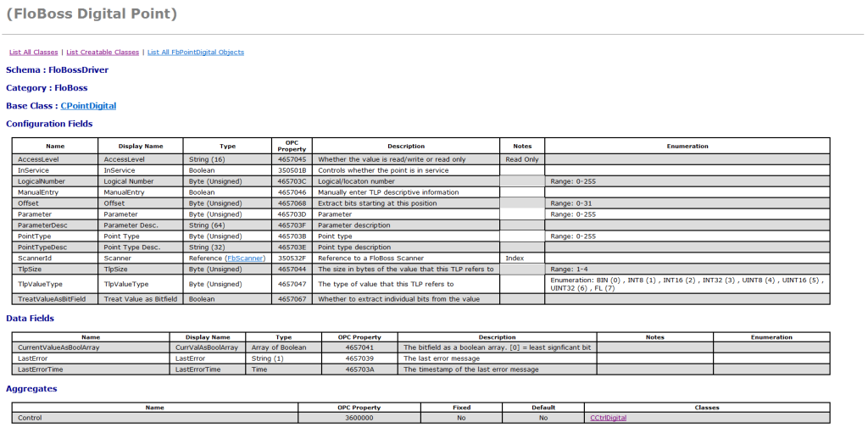
Task: Open the List All Classes link
Action: 33,52
